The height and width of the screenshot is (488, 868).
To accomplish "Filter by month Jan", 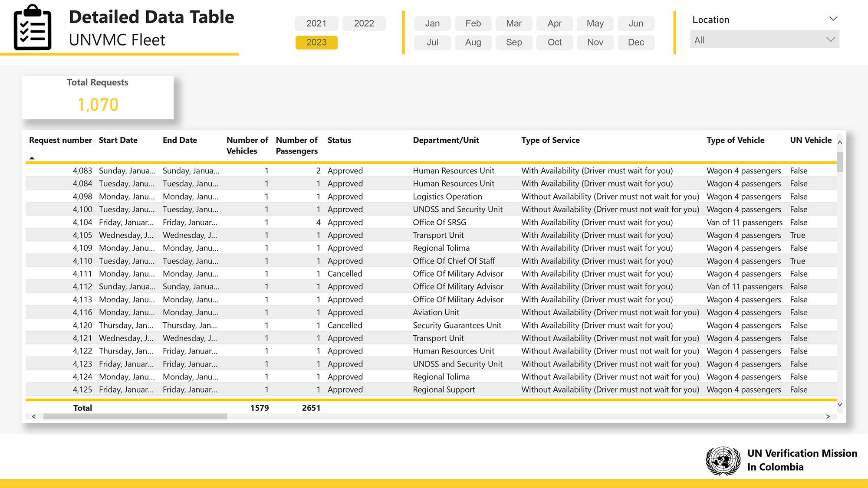I will [432, 23].
